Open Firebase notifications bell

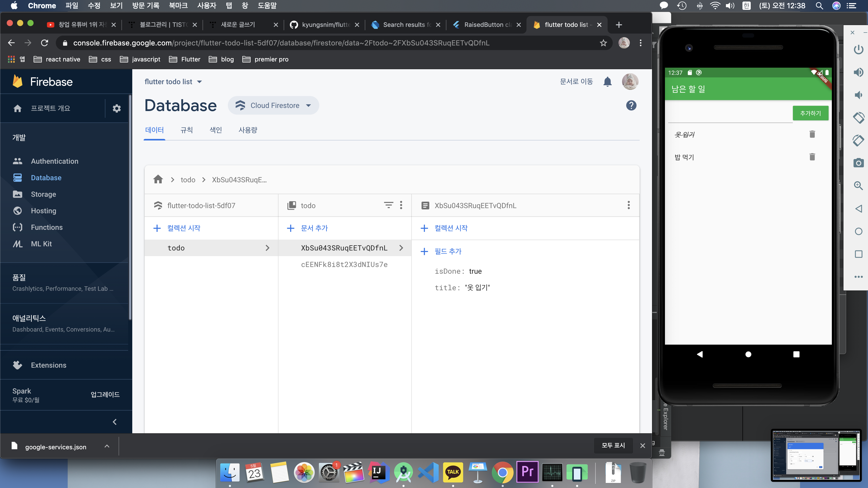click(607, 82)
